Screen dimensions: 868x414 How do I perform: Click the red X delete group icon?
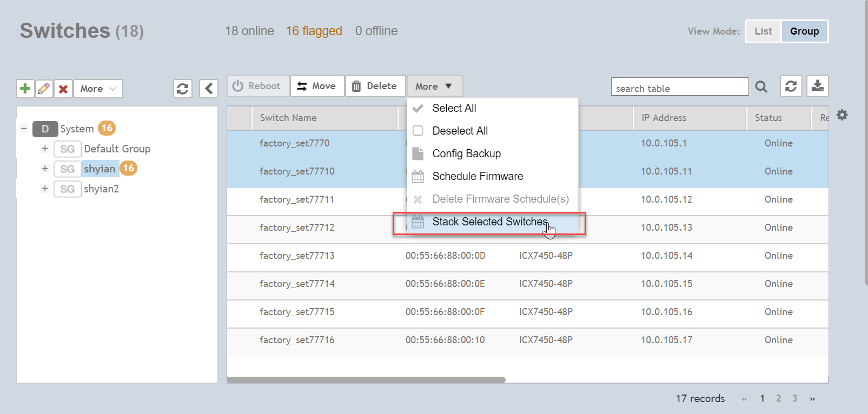[x=63, y=89]
